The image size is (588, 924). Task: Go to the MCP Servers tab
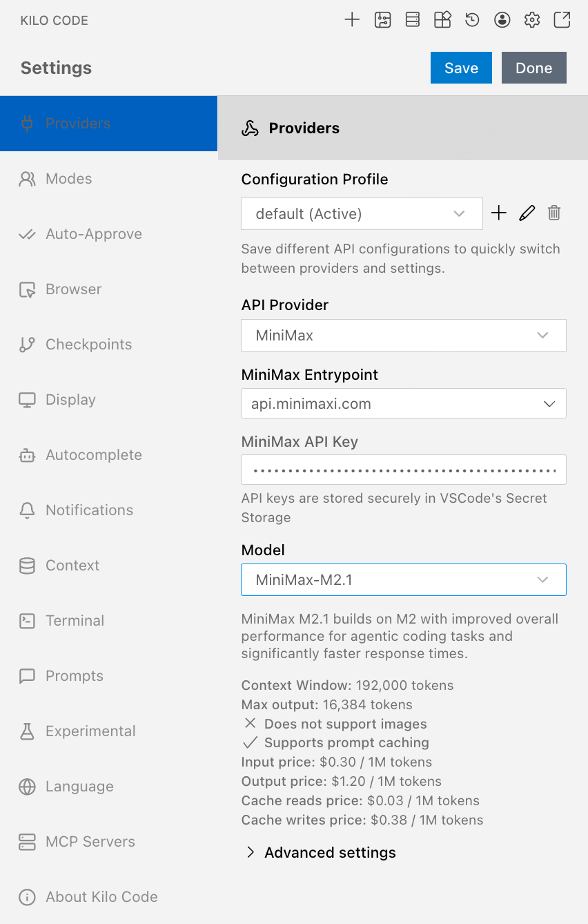coord(90,842)
